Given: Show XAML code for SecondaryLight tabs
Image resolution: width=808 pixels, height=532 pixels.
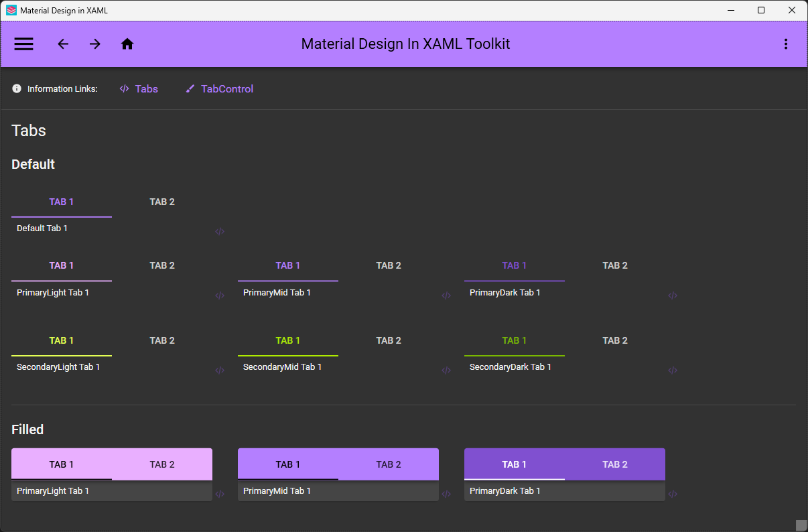Looking at the screenshot, I should click(220, 371).
